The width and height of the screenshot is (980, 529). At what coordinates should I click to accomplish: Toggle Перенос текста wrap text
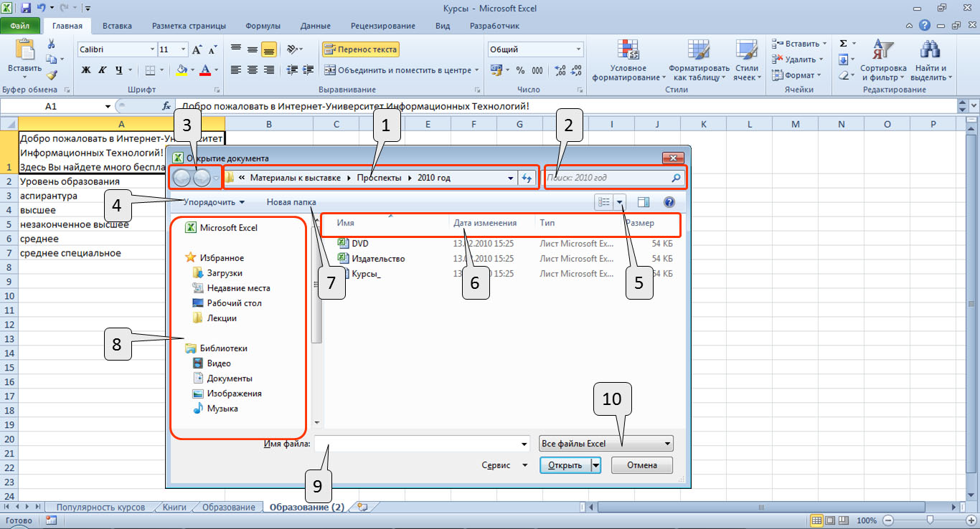(360, 50)
